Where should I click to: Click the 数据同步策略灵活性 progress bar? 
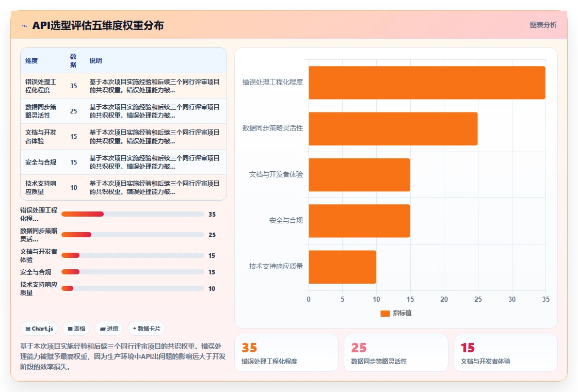pos(133,235)
